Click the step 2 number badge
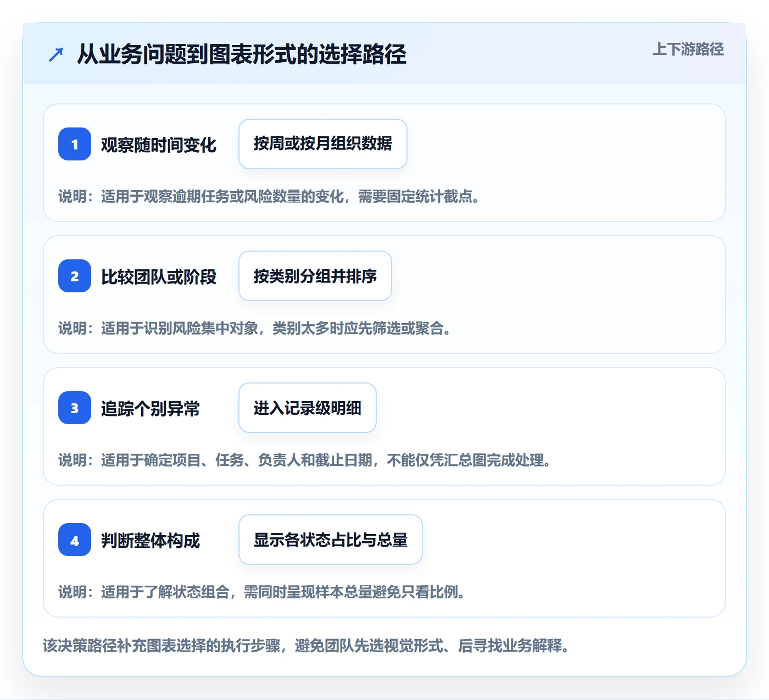The width and height of the screenshot is (769, 700). click(x=75, y=276)
